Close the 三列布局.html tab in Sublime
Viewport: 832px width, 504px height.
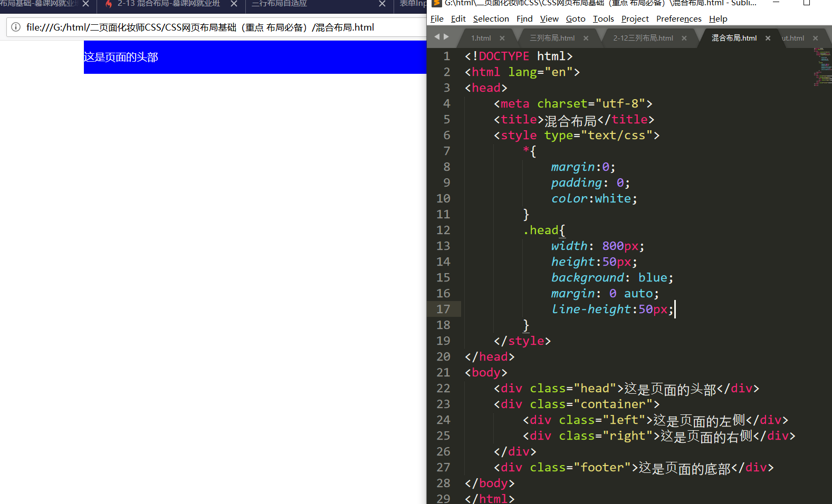pyautogui.click(x=586, y=38)
